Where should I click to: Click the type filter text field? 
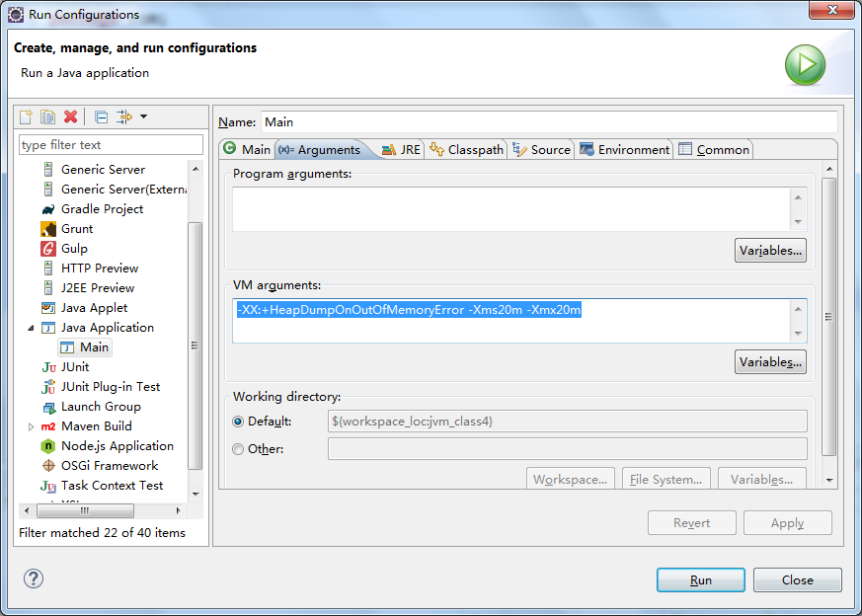pos(111,145)
